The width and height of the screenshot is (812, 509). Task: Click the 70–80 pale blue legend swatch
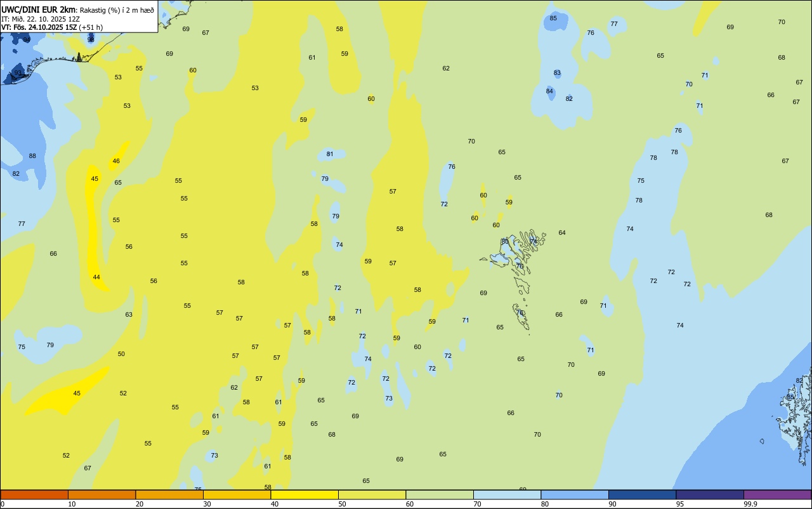click(507, 494)
